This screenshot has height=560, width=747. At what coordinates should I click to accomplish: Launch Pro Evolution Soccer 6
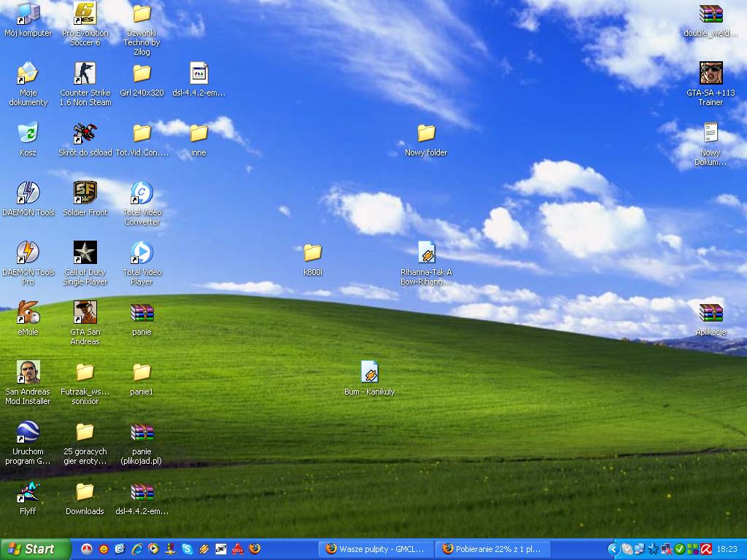[85, 14]
